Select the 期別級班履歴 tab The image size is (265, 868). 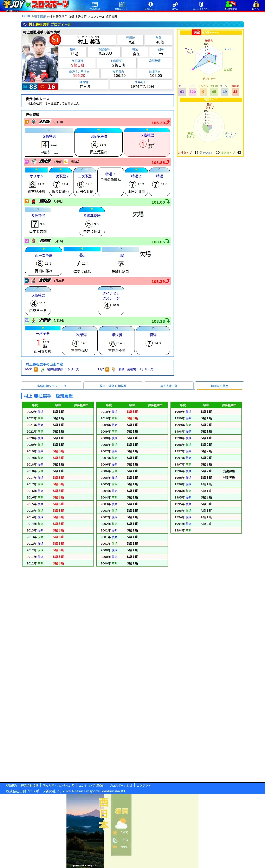coord(219,386)
